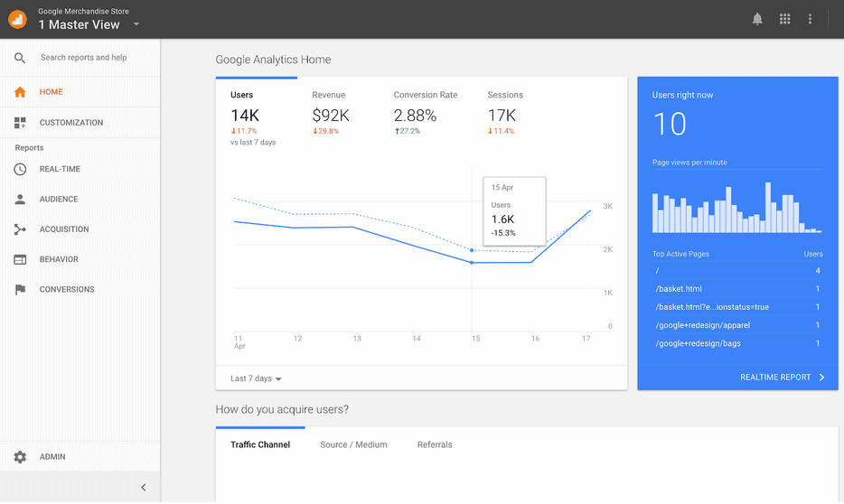Open CONVERSIONS reports
844x504 pixels.
(x=67, y=289)
